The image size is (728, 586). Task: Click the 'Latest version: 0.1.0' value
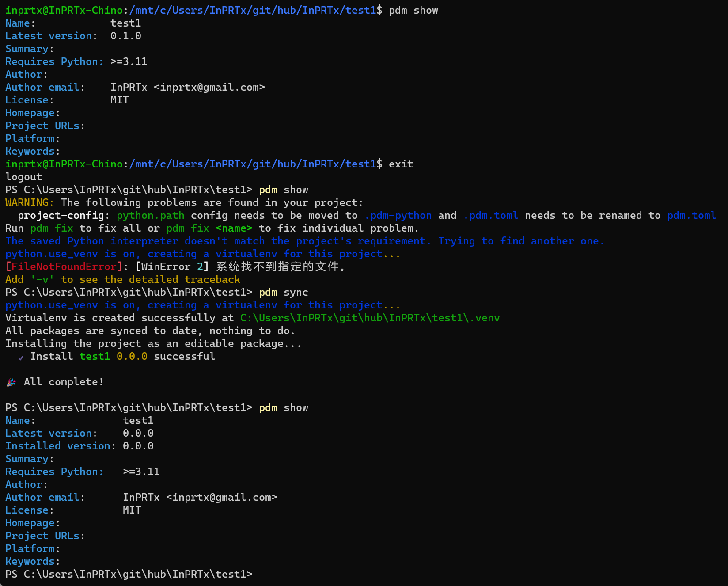coord(126,36)
